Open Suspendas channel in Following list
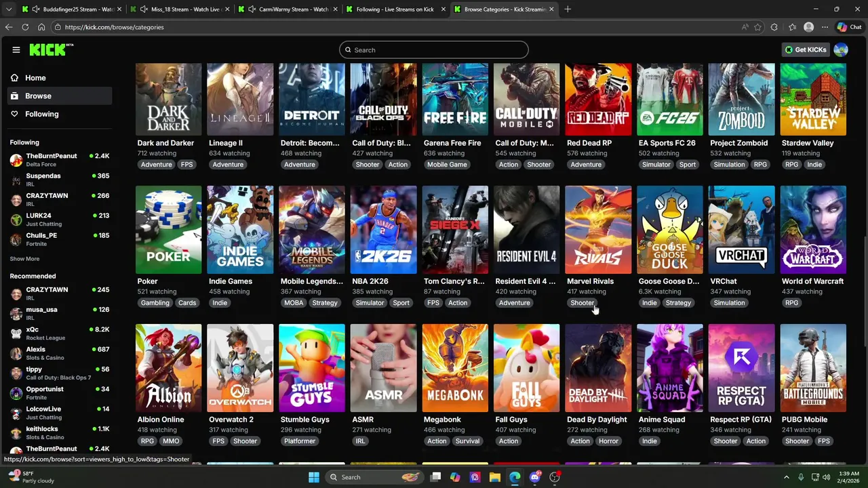 (x=60, y=180)
